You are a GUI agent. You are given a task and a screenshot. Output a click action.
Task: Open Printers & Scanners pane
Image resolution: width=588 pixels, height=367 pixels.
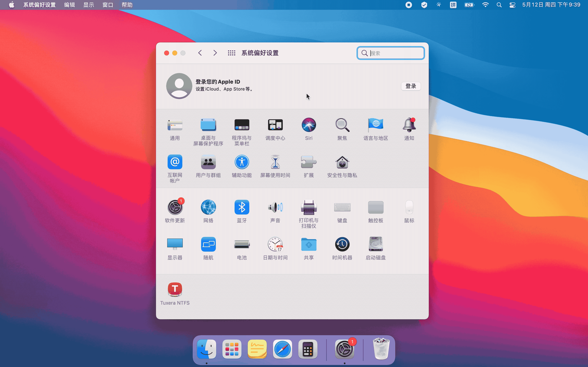click(x=308, y=207)
